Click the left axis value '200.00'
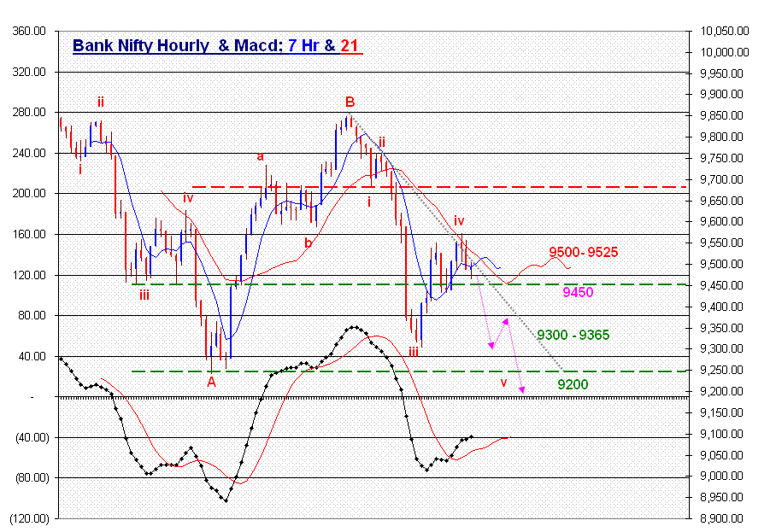776x532 pixels. [29, 193]
